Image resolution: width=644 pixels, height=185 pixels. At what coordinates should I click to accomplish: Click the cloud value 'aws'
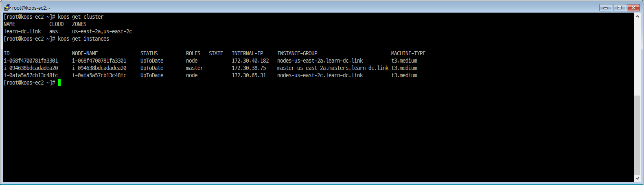[54, 31]
